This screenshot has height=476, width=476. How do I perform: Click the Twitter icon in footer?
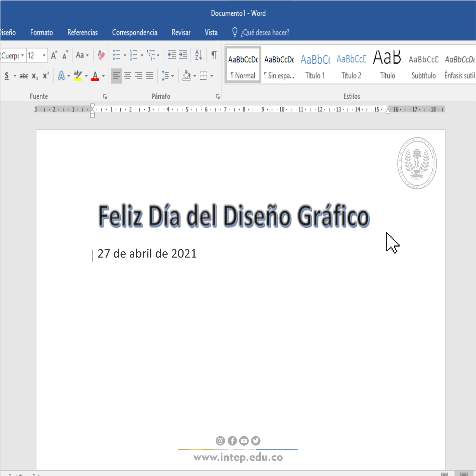coord(256,441)
